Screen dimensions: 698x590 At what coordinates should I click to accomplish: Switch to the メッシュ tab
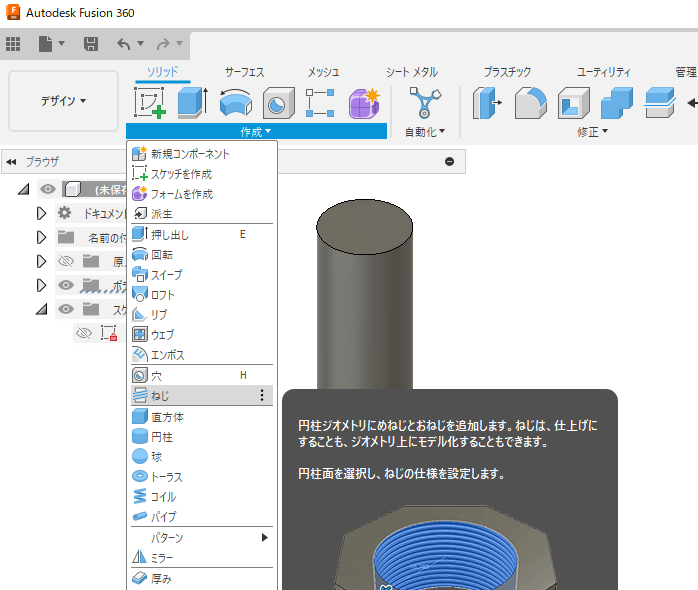point(324,72)
